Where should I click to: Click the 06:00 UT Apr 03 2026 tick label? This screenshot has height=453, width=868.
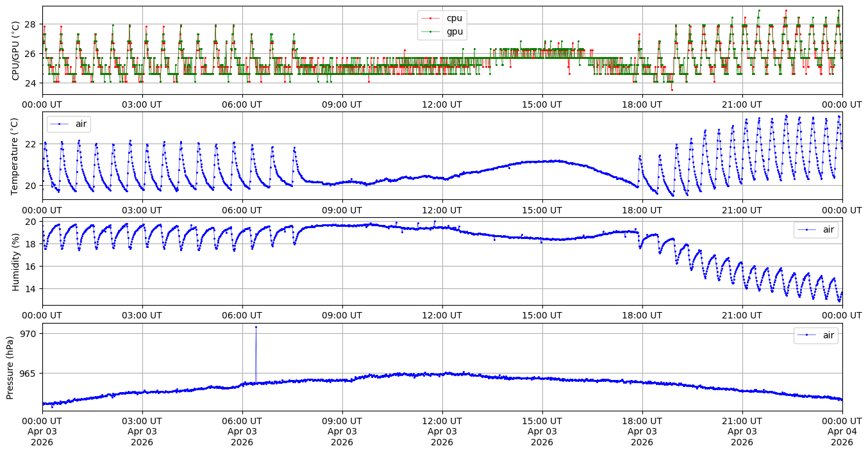242,431
